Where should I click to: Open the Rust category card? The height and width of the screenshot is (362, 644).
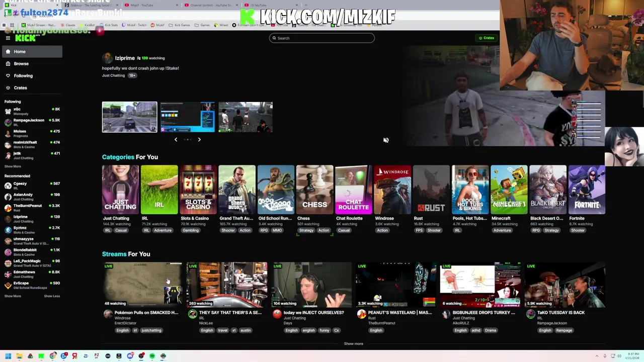click(431, 190)
